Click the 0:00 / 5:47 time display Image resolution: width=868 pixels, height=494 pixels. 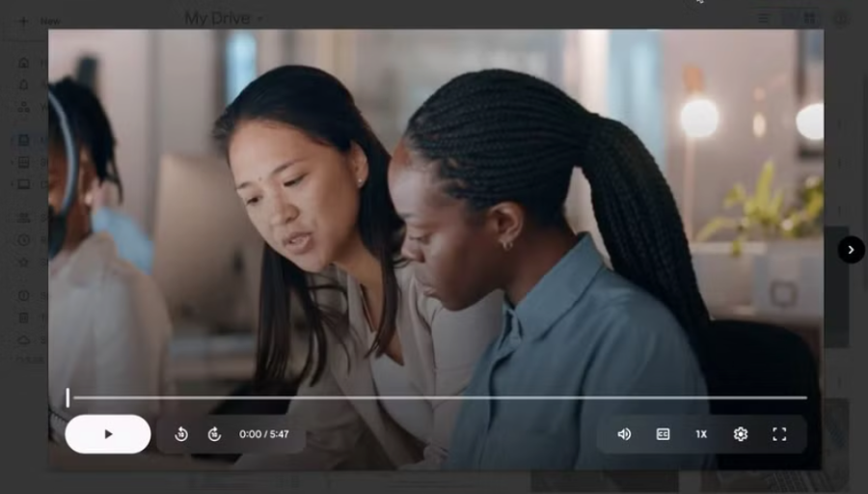click(x=264, y=435)
